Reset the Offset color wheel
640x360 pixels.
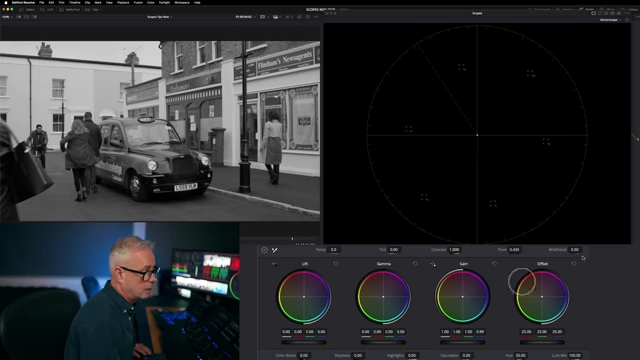[573, 264]
